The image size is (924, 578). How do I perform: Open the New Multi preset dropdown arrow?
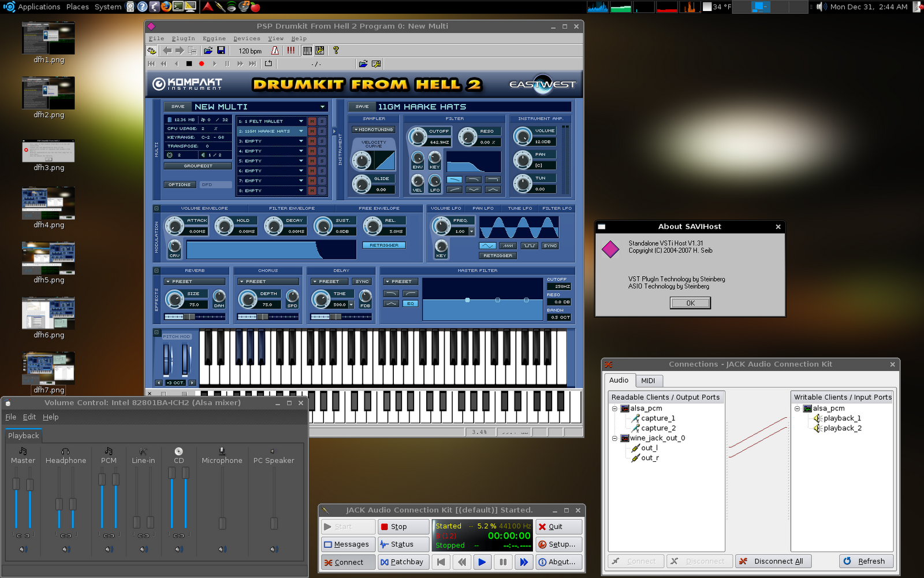(322, 107)
